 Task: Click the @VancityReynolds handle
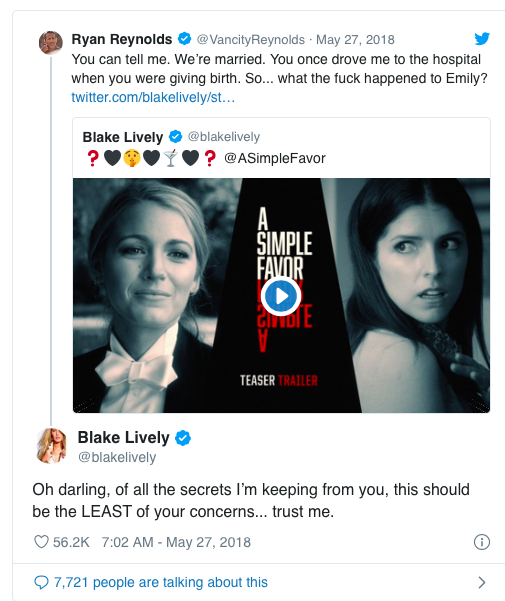(251, 39)
